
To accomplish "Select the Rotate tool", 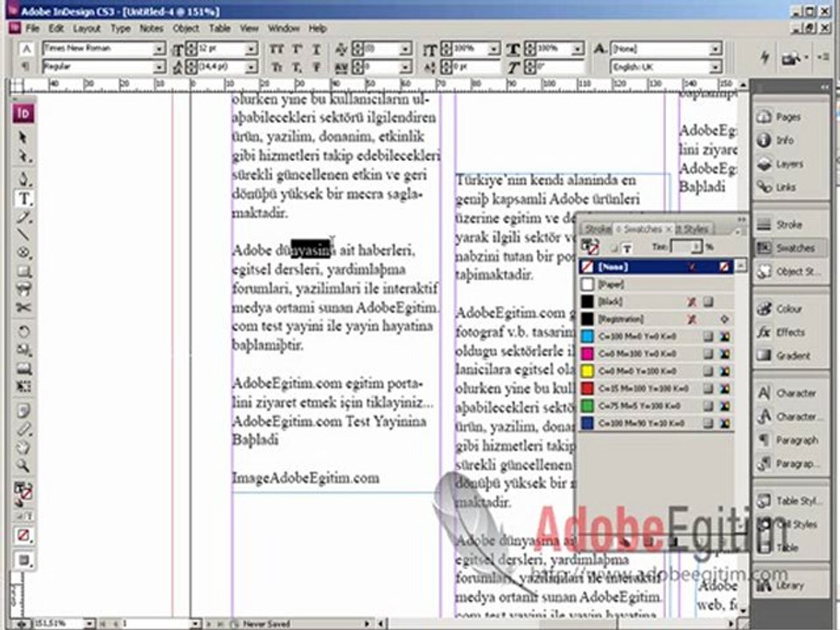I will (x=23, y=332).
